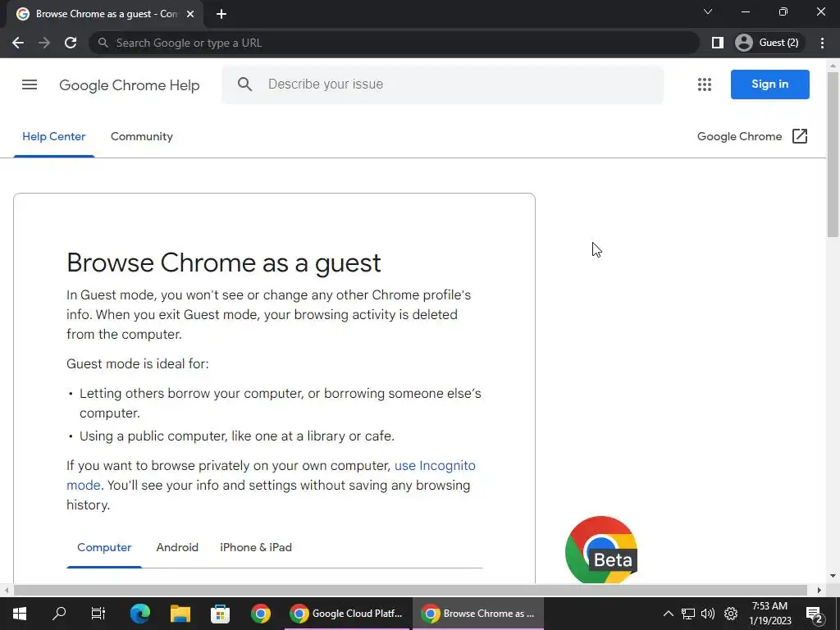
Task: Open network status tray icon
Action: click(x=688, y=614)
